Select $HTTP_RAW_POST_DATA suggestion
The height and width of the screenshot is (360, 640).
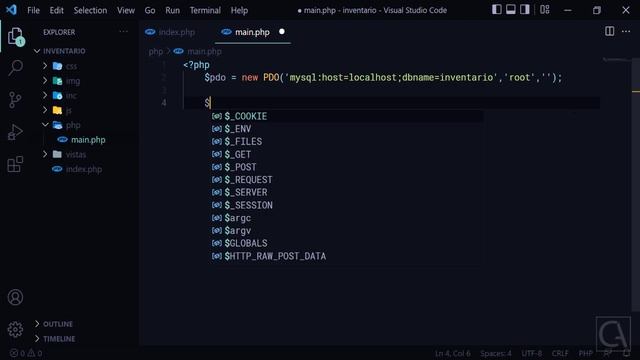pos(347,256)
